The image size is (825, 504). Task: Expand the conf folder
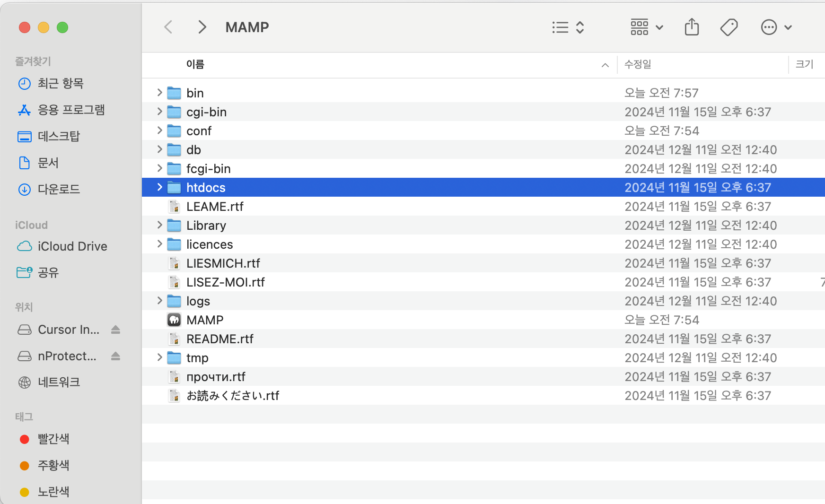[159, 130]
